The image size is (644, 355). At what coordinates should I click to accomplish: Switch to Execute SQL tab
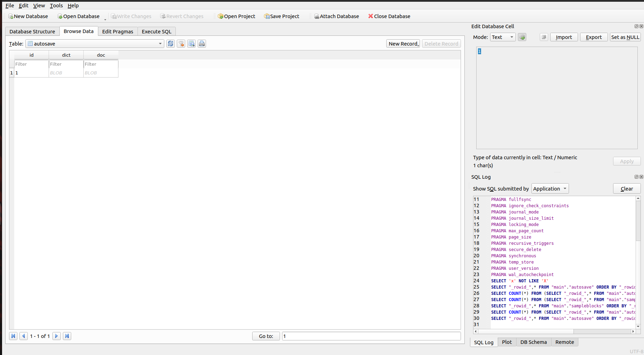pyautogui.click(x=157, y=31)
